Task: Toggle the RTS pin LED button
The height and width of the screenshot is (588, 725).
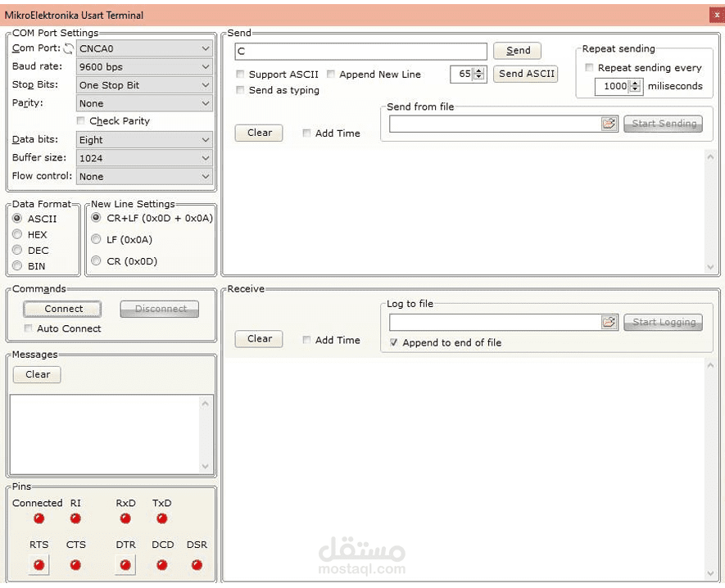Action: coord(39,565)
